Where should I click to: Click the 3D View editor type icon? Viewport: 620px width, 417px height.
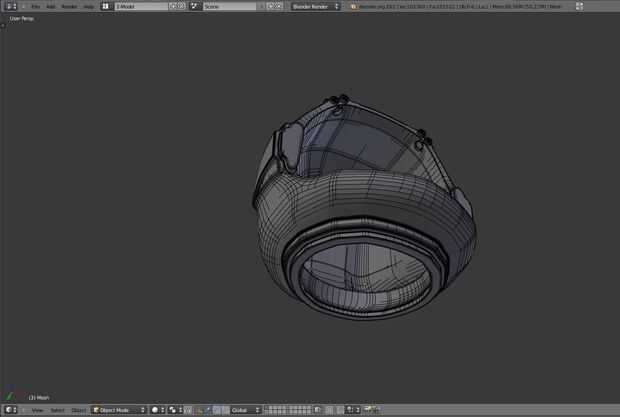pyautogui.click(x=10, y=410)
